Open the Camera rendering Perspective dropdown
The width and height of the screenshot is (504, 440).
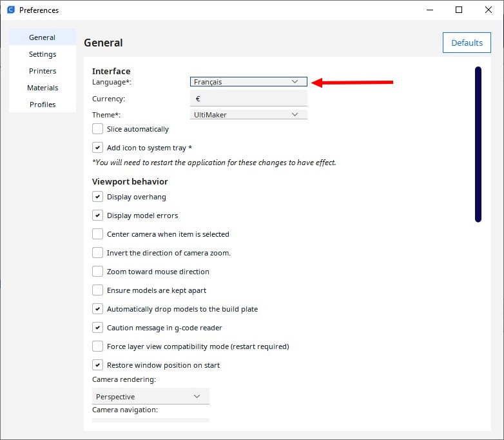150,397
